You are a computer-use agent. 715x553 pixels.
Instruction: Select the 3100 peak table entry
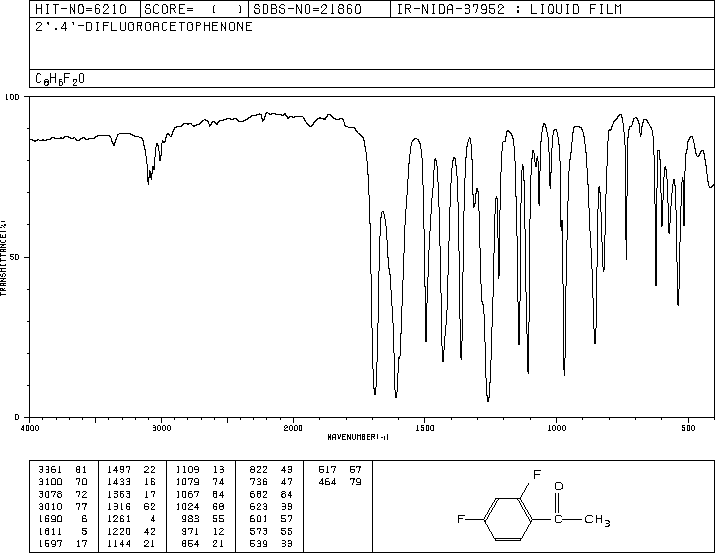pyautogui.click(x=63, y=482)
